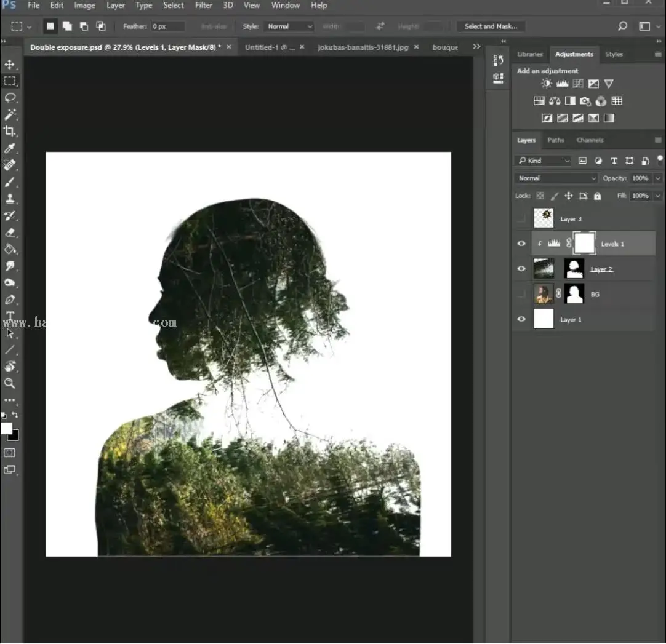The width and height of the screenshot is (666, 644).
Task: Select the Line shape tool
Action: pos(10,350)
